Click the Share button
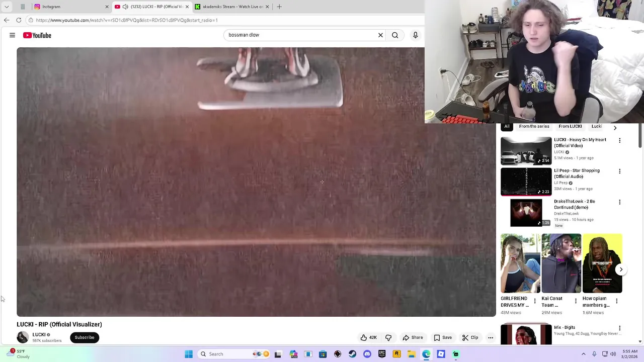The width and height of the screenshot is (644, 362). click(x=413, y=337)
